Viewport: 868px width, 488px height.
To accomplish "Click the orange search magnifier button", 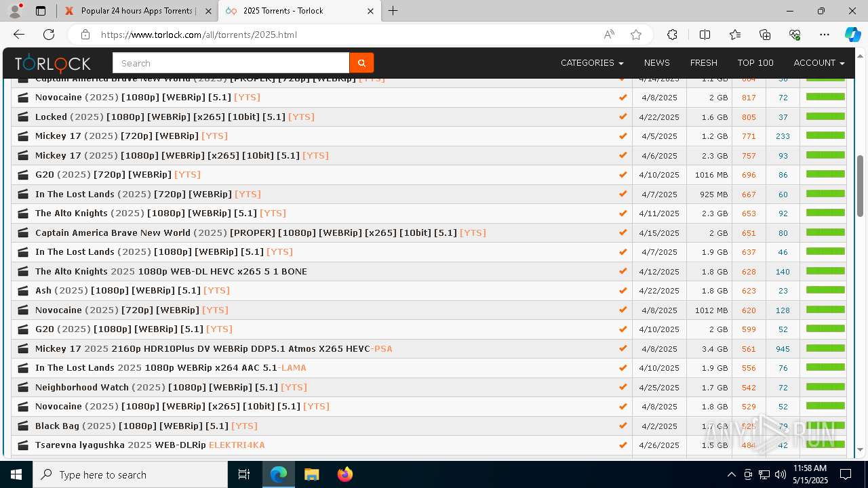I will [361, 63].
